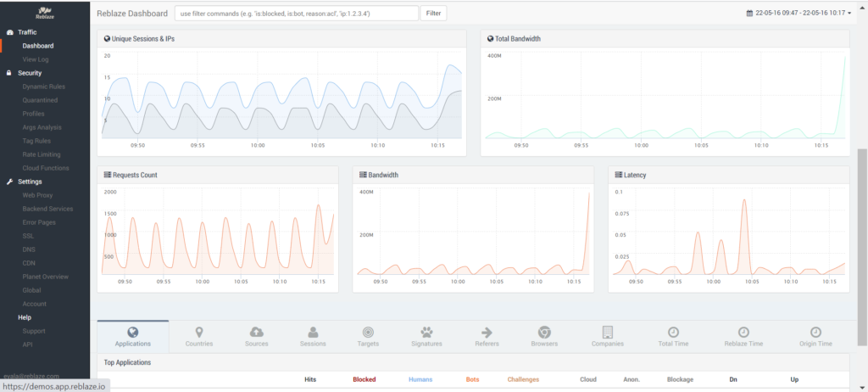The image size is (868, 392).
Task: Click list icon beside Requests Count title
Action: pyautogui.click(x=108, y=175)
